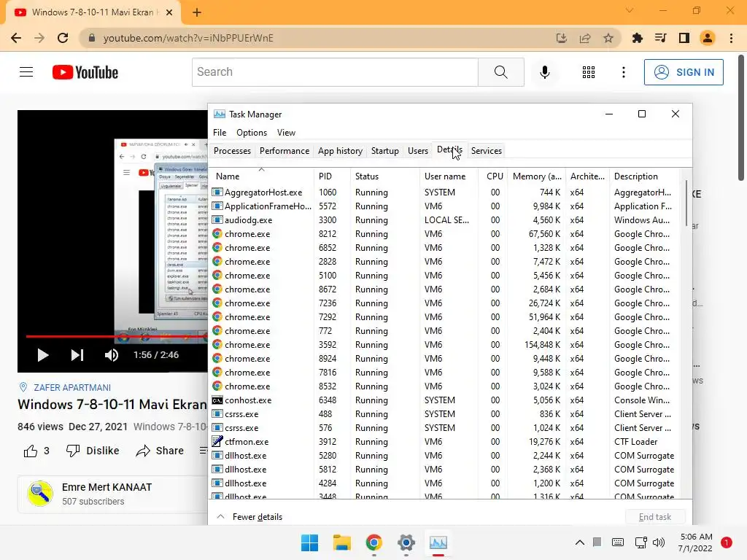This screenshot has width=747, height=560.
Task: Select chrome.exe with PID 3592
Action: point(445,345)
